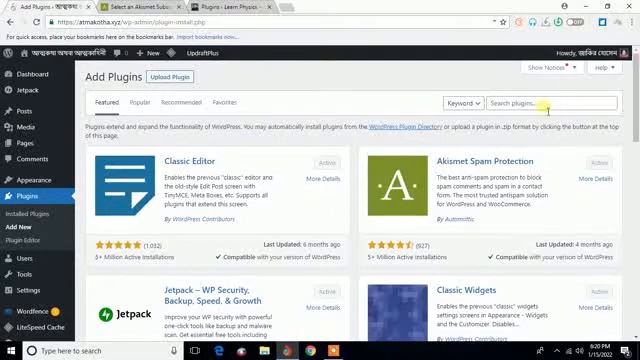Screen dimensions: 640x360
Task: Open the Windows Start menu
Action: (11, 351)
